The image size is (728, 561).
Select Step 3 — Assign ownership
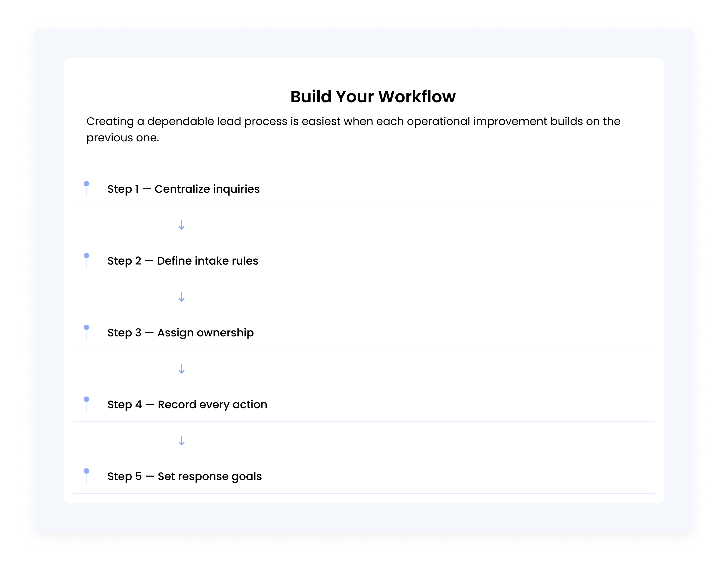click(180, 333)
